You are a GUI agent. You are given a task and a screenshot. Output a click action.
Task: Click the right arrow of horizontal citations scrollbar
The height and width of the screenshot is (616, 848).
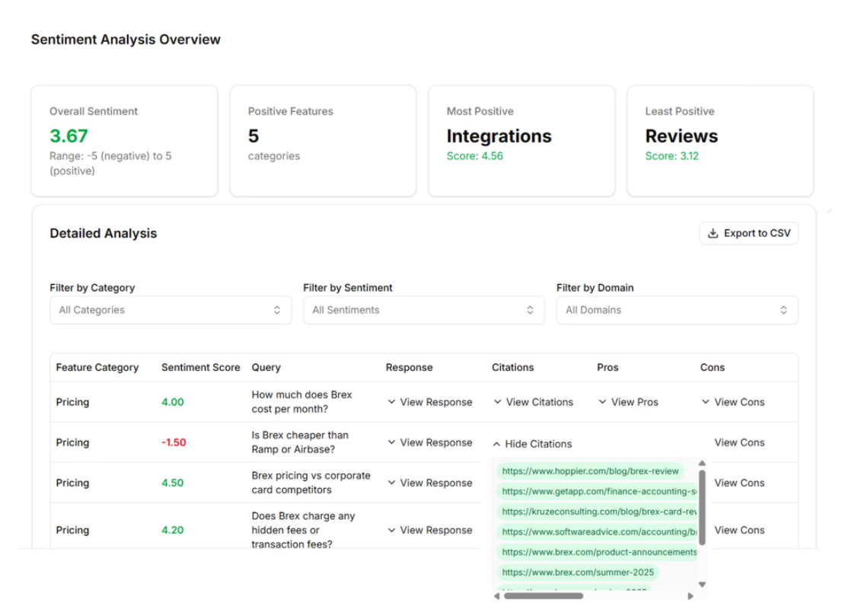click(x=690, y=596)
